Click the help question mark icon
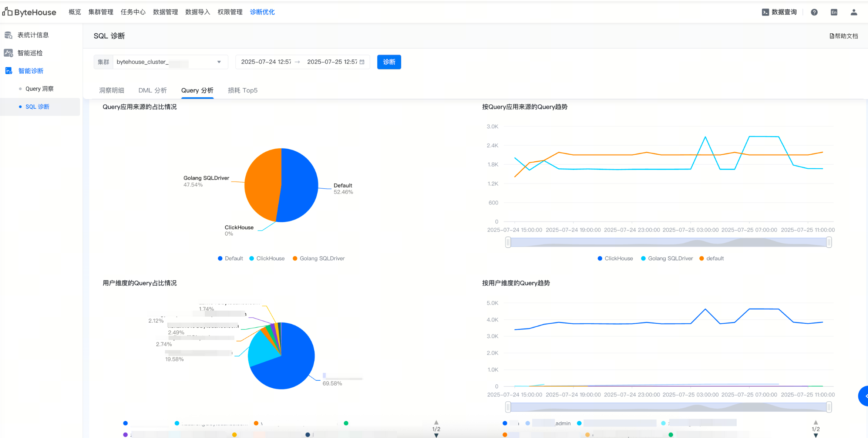Screen dimensions: 868x438 [814, 12]
